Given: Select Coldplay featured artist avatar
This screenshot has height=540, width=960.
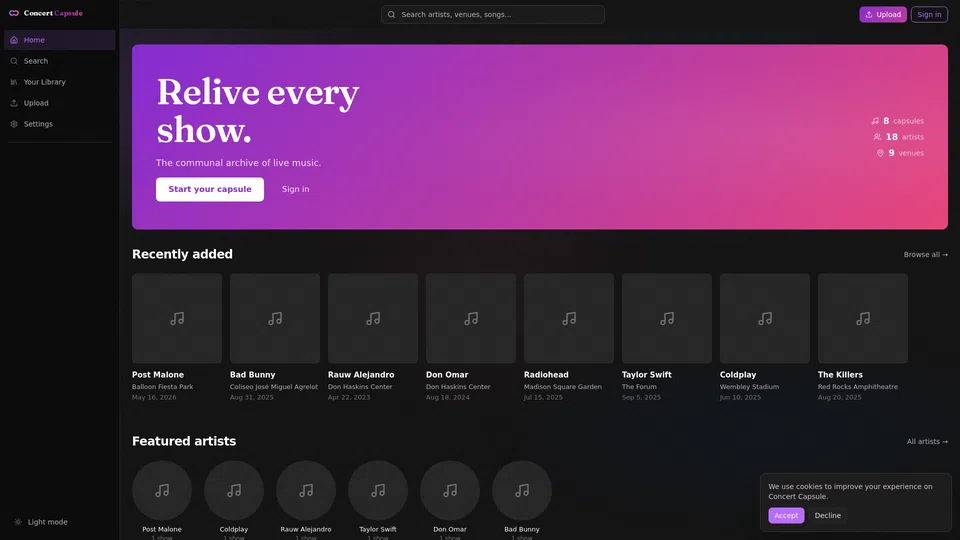Looking at the screenshot, I should click(x=234, y=490).
